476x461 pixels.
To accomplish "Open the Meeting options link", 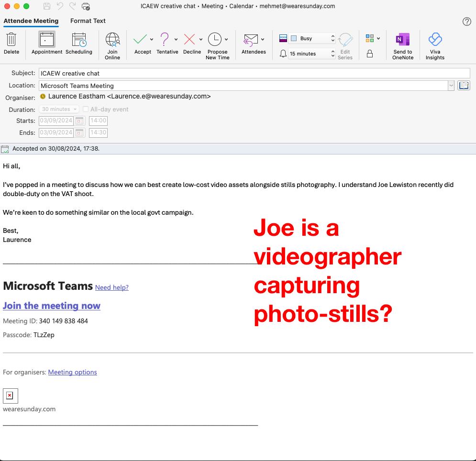I will [73, 372].
